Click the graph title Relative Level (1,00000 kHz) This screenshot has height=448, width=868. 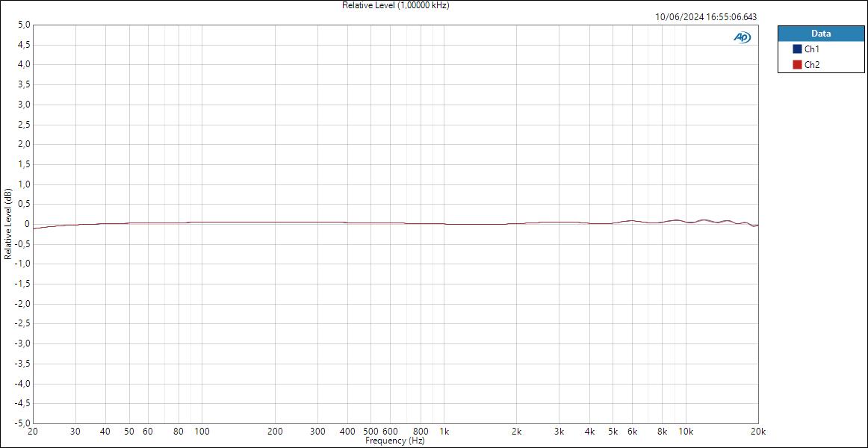(x=395, y=5)
